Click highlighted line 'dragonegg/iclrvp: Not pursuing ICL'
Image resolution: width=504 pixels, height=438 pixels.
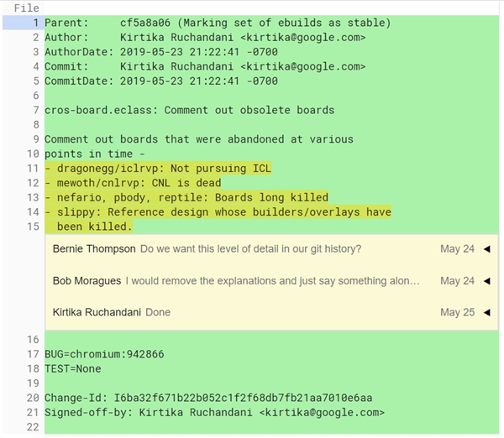coord(158,169)
